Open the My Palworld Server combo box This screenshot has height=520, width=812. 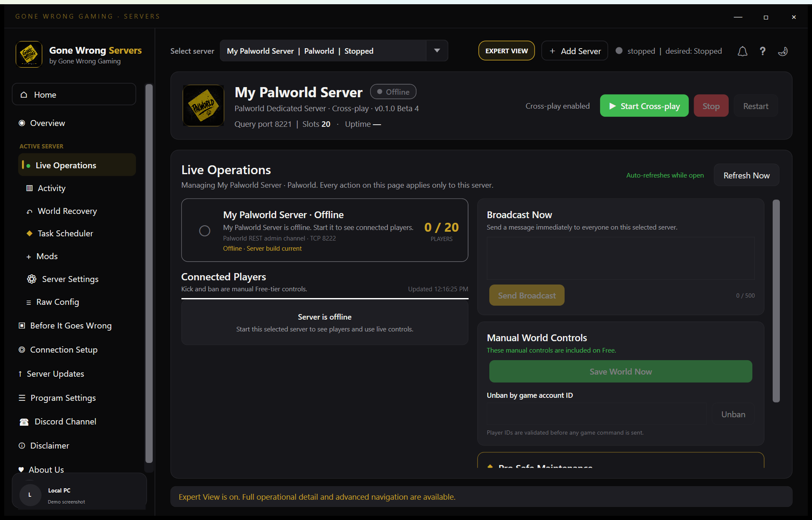334,51
